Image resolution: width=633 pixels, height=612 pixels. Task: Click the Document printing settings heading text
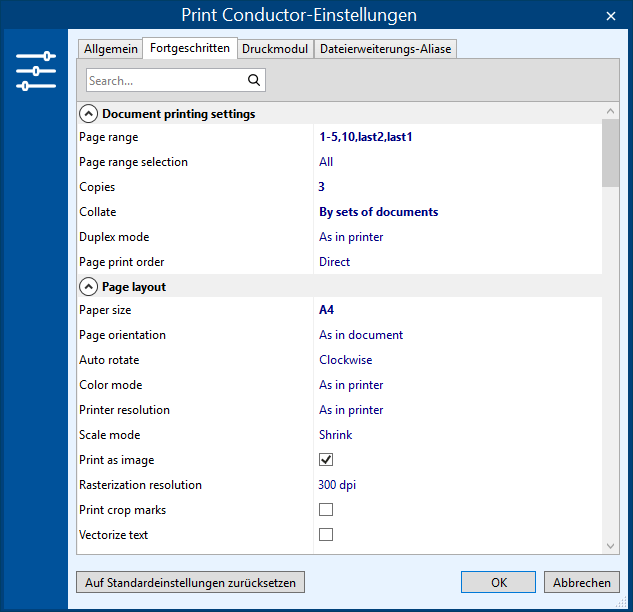[x=178, y=114]
